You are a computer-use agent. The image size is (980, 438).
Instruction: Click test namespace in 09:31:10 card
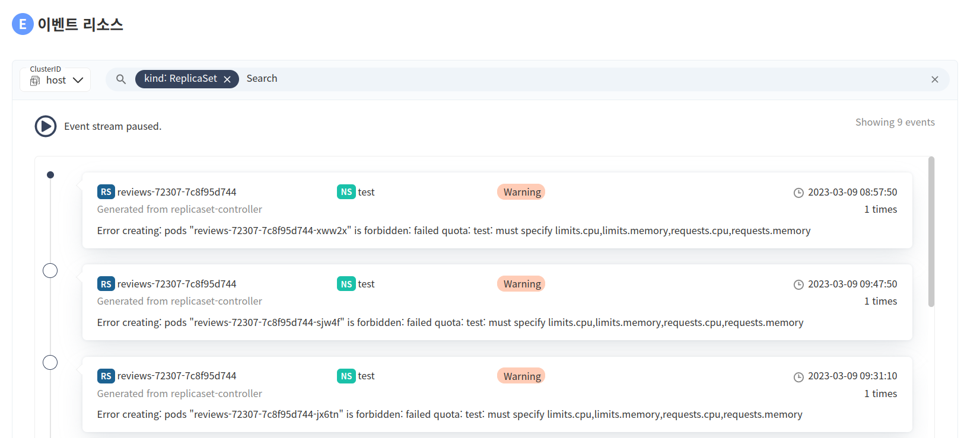click(x=366, y=376)
